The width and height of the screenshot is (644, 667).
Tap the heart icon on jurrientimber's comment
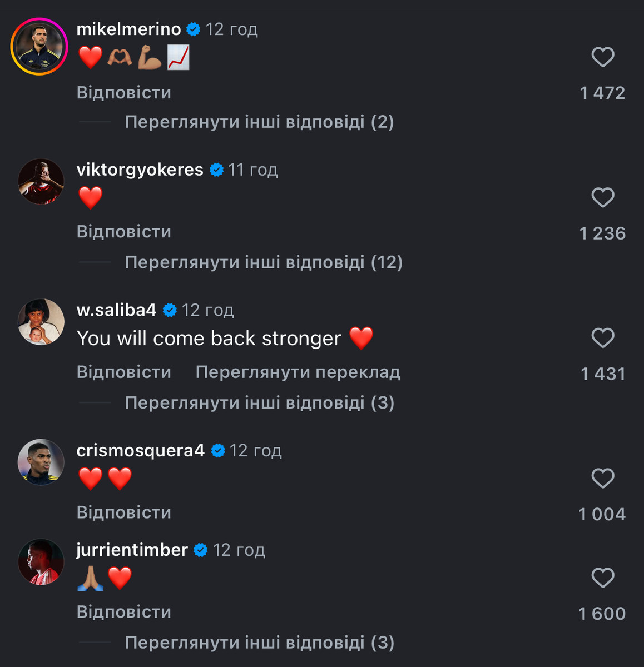pos(602,578)
